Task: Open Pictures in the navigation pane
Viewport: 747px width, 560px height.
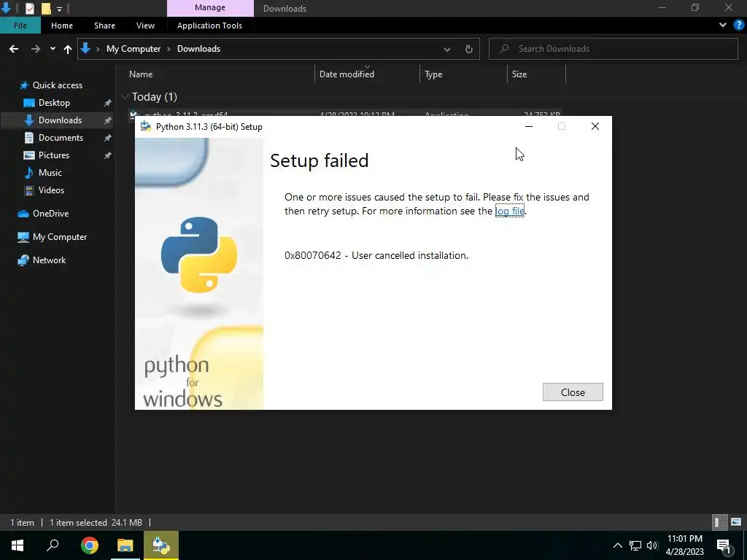Action: [x=54, y=155]
